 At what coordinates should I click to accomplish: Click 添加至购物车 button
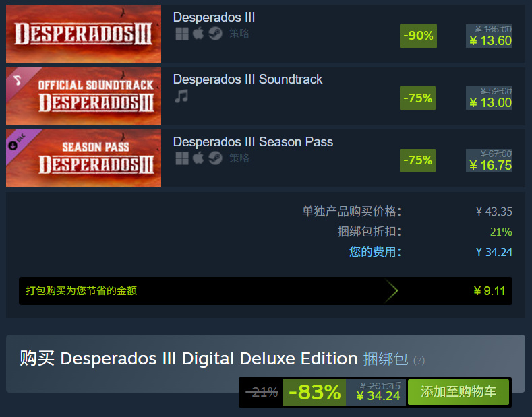pyautogui.click(x=459, y=392)
